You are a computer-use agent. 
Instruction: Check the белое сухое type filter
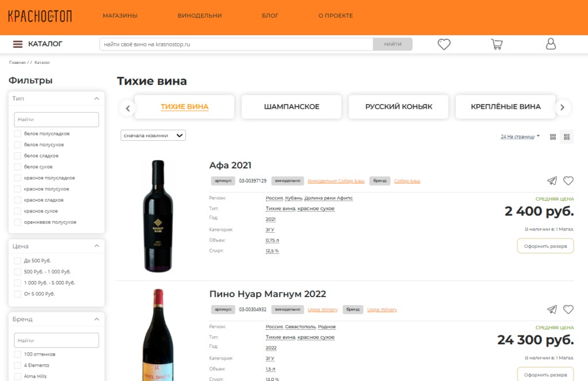click(18, 167)
